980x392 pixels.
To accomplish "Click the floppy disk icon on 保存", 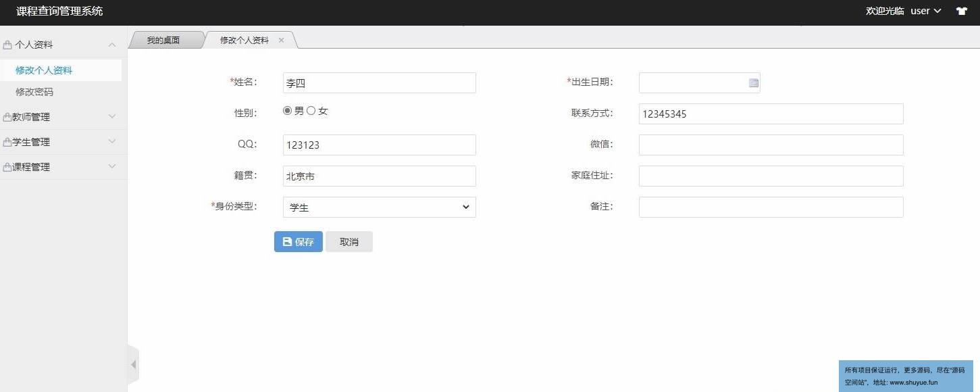I will click(x=287, y=242).
